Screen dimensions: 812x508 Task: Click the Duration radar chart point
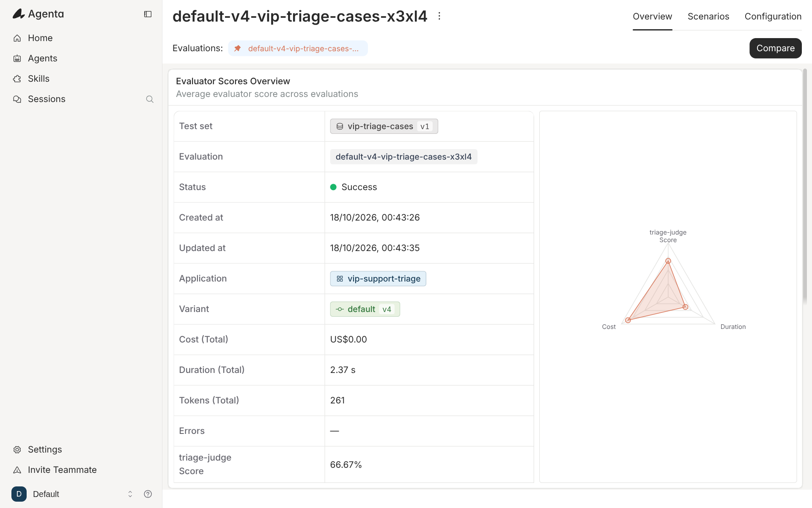click(x=686, y=307)
